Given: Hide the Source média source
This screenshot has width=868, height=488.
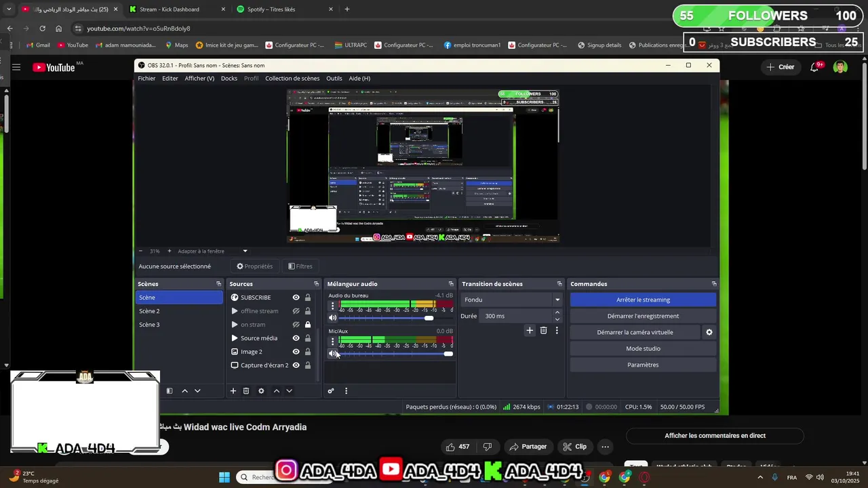Looking at the screenshot, I should (x=296, y=338).
